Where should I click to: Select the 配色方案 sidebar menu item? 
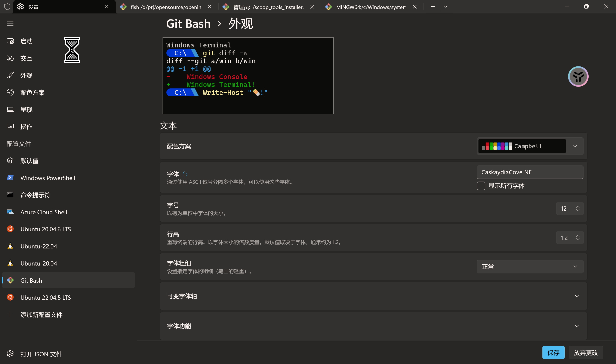(68, 92)
